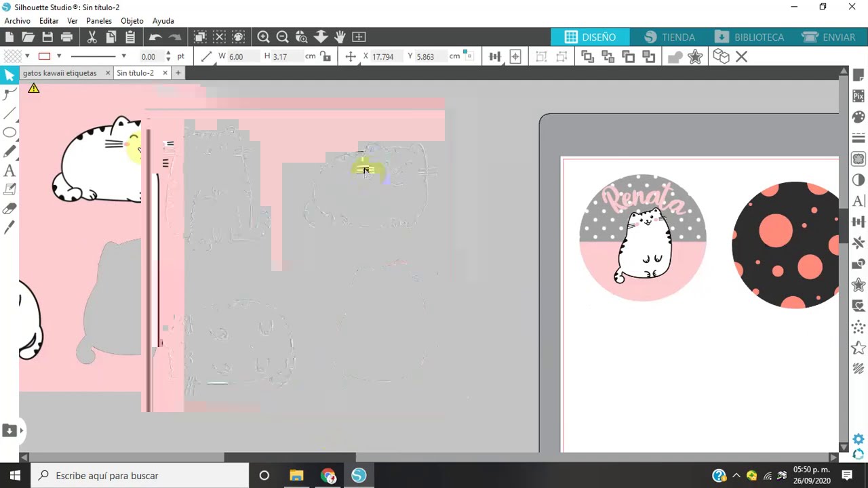The height and width of the screenshot is (488, 868).
Task: Switch to the DISEÑO view
Action: point(590,37)
